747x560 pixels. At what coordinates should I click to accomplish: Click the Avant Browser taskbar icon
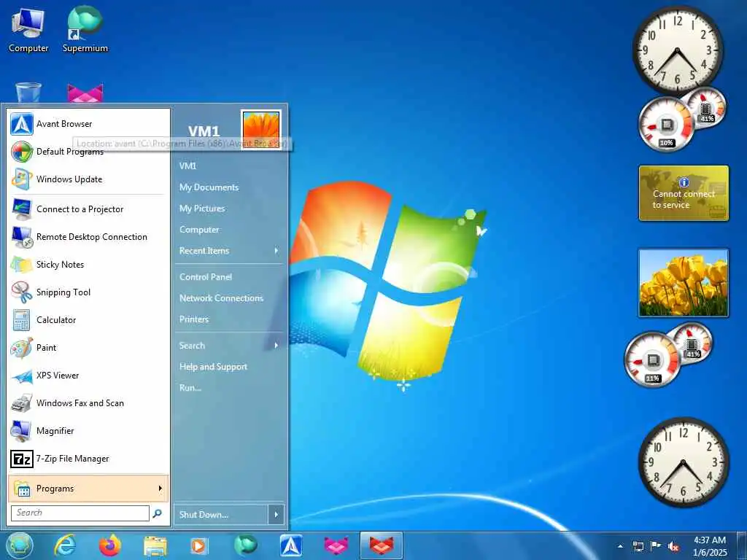tap(290, 545)
